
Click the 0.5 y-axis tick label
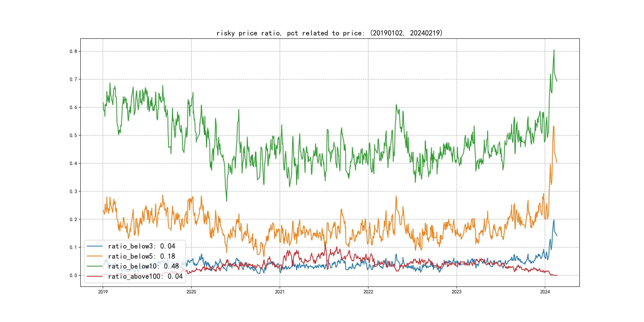73,135
